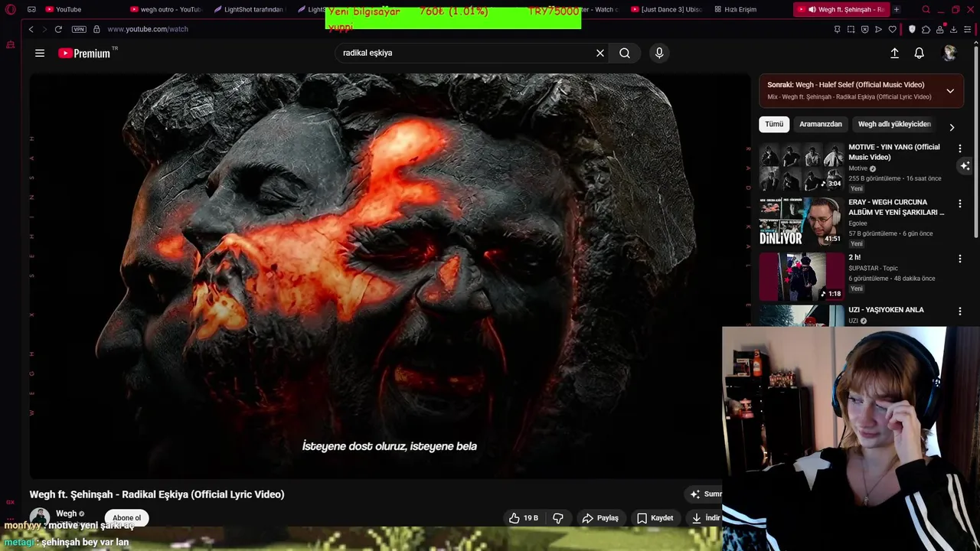Open the 'UZI - YAŞIYOKEN ANLA' title
This screenshot has width=980, height=551.
[x=886, y=310]
